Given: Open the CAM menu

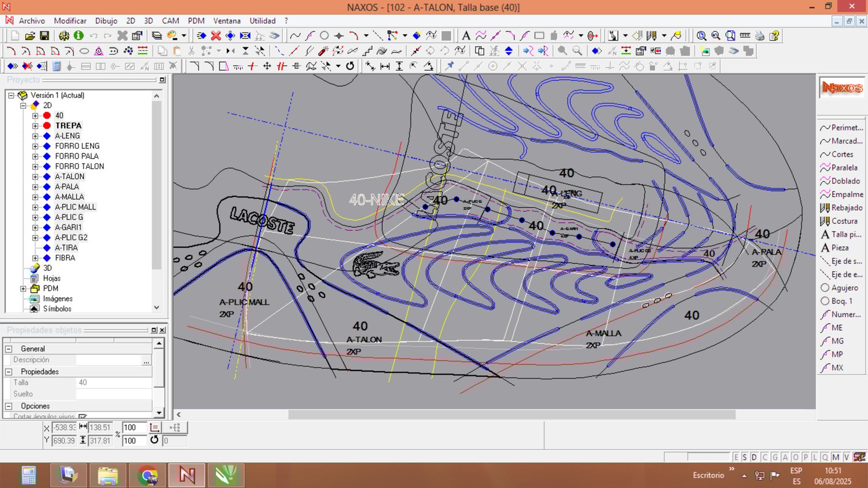Looking at the screenshot, I should pos(170,21).
